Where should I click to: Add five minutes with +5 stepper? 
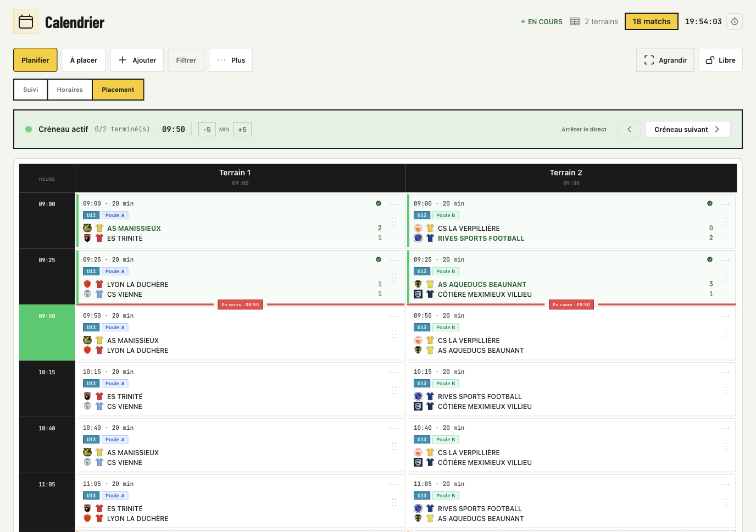(242, 130)
